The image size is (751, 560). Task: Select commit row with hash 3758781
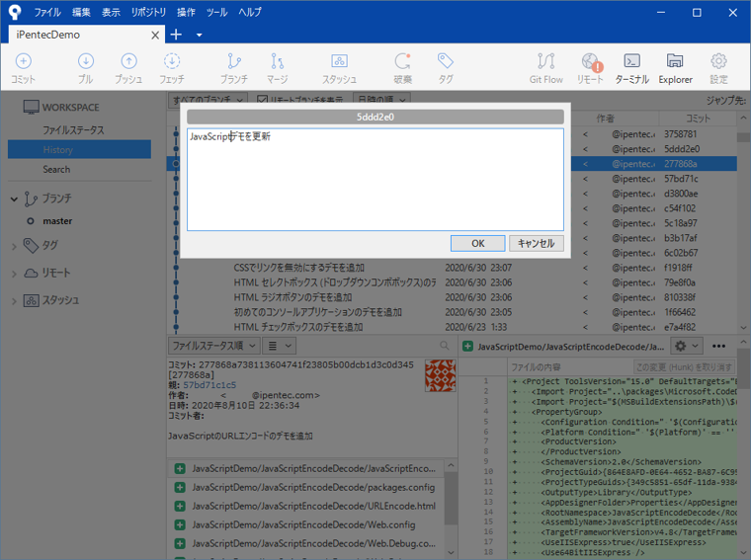coord(680,134)
